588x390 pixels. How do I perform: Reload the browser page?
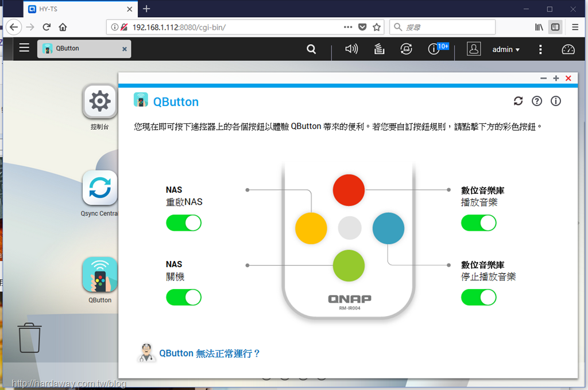coord(47,27)
